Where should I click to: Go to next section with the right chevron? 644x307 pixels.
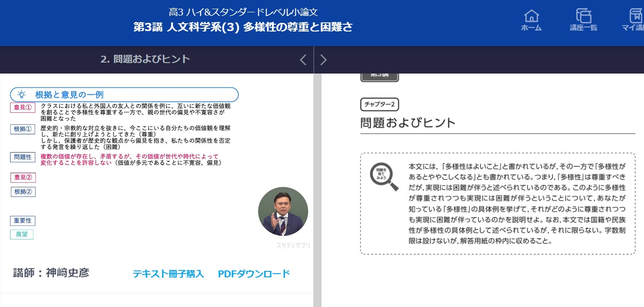click(x=323, y=59)
